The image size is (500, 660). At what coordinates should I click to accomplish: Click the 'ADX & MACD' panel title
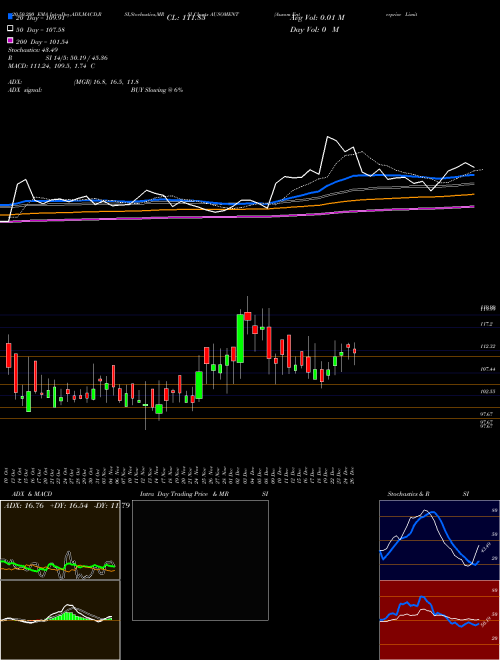(x=32, y=494)
